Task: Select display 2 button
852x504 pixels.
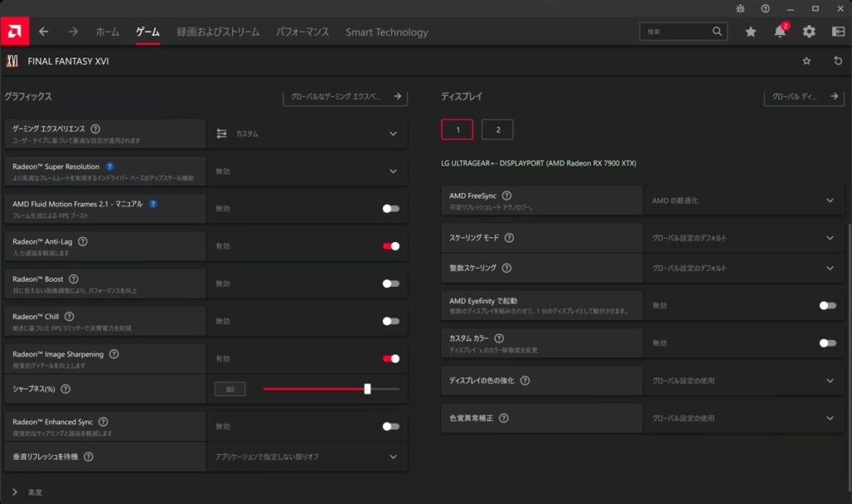Action: click(498, 129)
